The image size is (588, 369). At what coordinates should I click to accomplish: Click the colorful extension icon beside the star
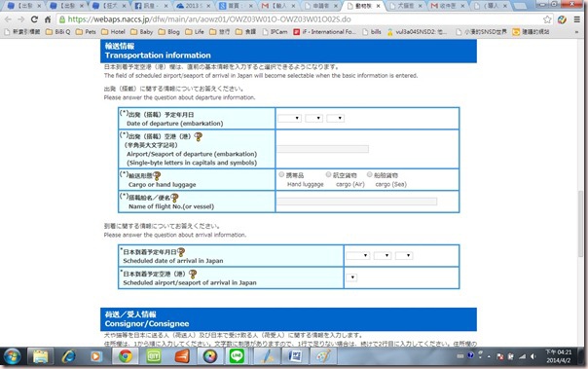click(562, 19)
